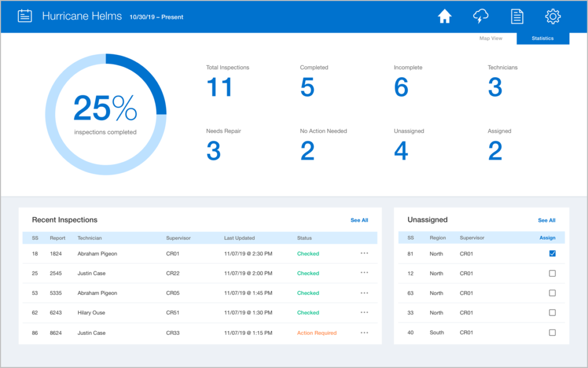Screen dimensions: 588x368
Task: Check the assign box for SS 12
Action: click(552, 273)
